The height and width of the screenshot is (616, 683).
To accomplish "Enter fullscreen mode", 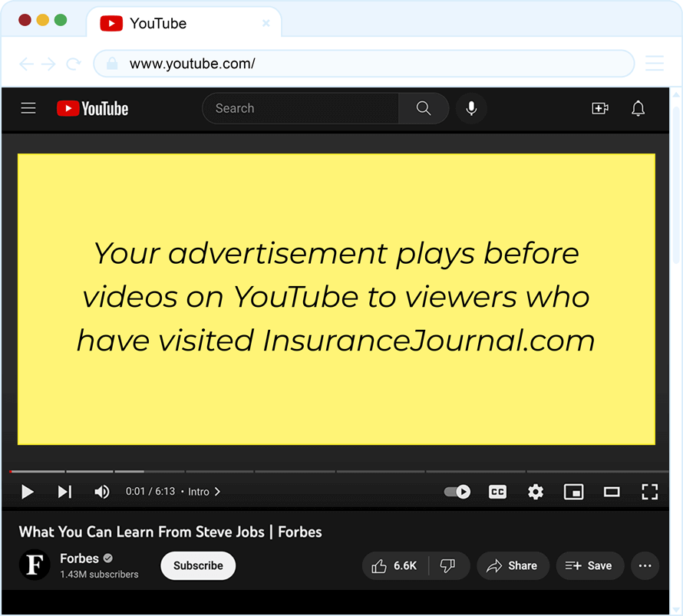I will pyautogui.click(x=649, y=492).
